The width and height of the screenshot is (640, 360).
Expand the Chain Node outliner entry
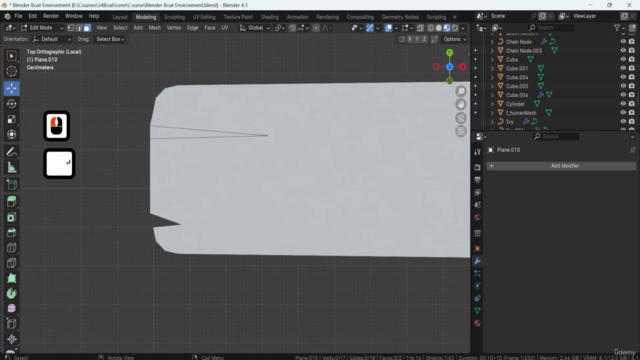pos(492,42)
